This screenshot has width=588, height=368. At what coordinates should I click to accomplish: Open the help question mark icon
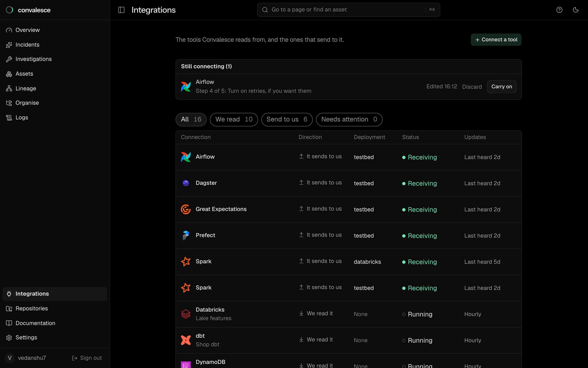559,10
